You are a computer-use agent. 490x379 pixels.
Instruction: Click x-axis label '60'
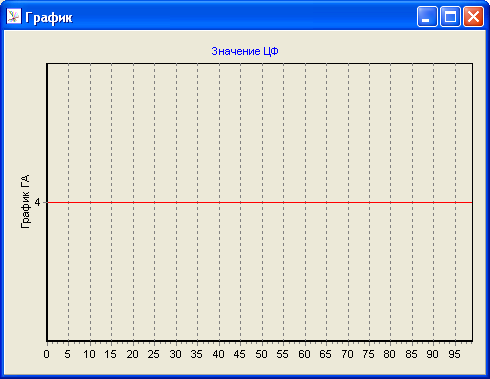pyautogui.click(x=304, y=354)
